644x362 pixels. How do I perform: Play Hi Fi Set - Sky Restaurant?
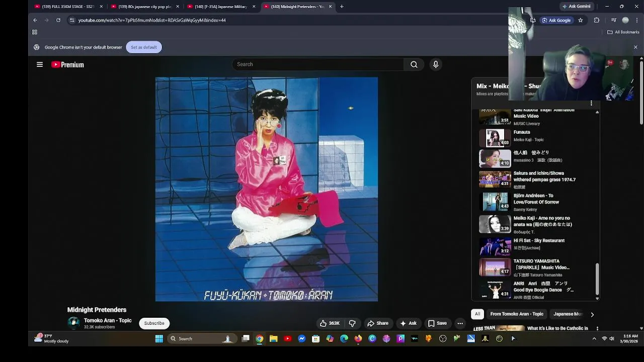[x=535, y=246]
